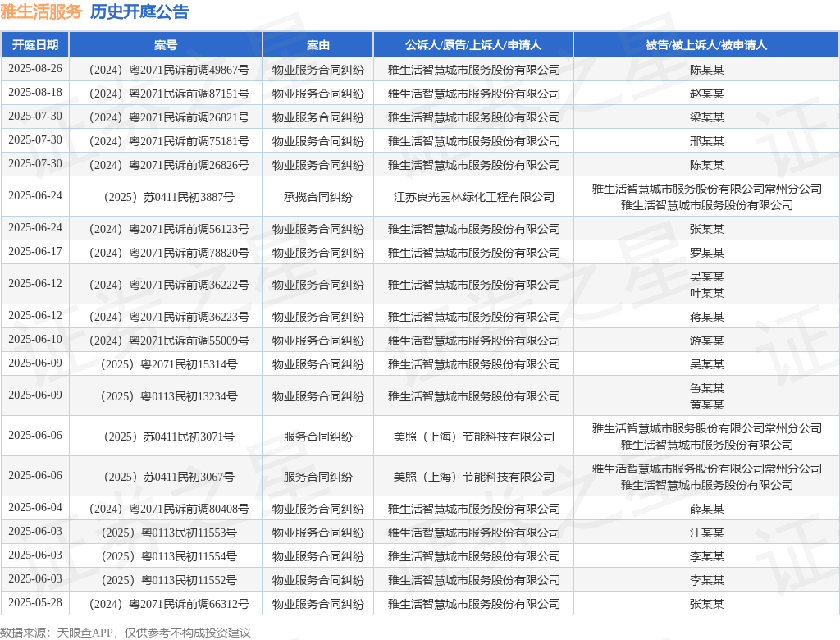Screen dimensions: 840x640
Task: Select 美照（上海）节能科技有限公司 in the 3071号 row
Action: [473, 437]
